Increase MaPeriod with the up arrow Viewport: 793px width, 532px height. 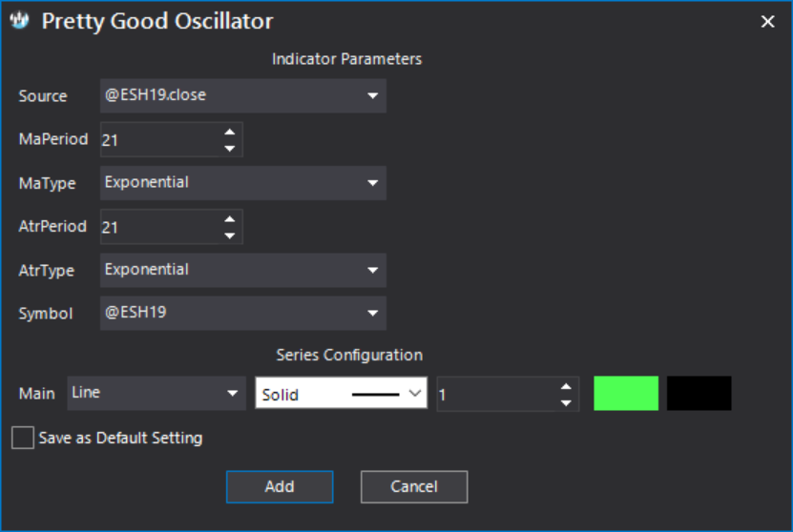pos(230,132)
